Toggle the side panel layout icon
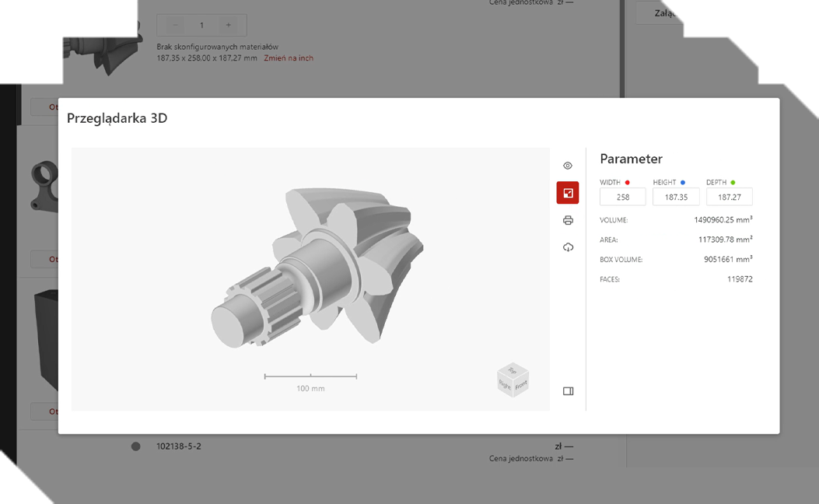This screenshot has width=819, height=504. pos(568,391)
